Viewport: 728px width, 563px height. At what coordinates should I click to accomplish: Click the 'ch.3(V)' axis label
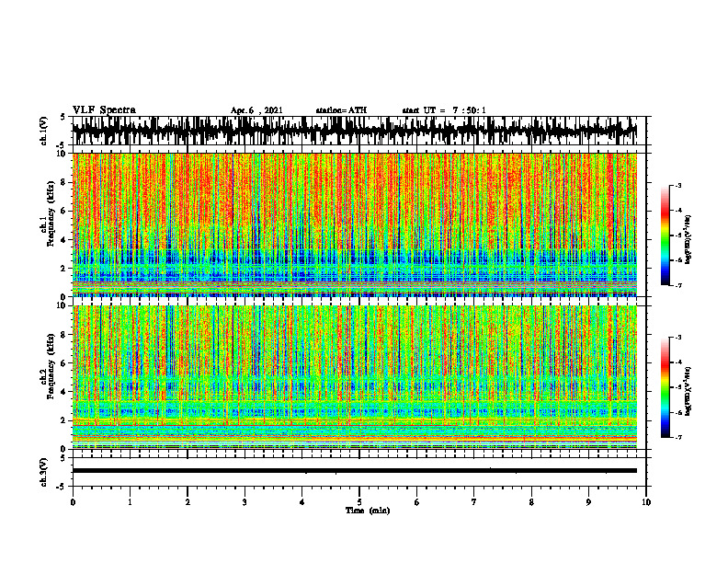click(44, 473)
